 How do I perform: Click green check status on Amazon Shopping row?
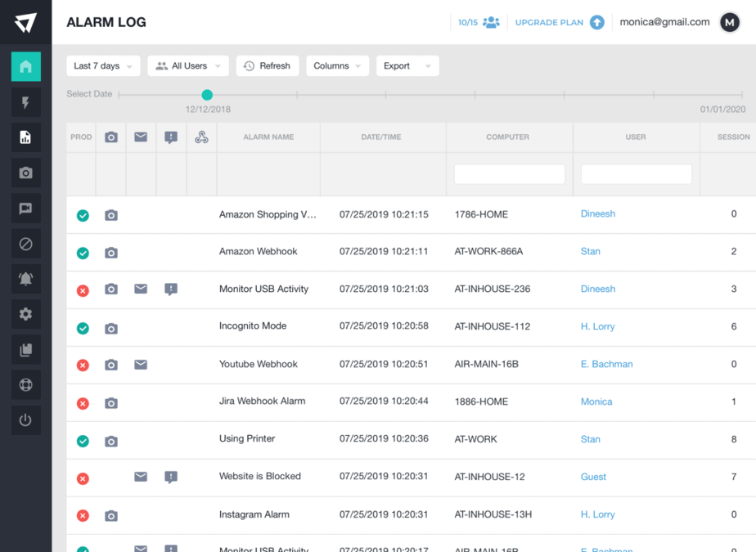[x=83, y=216]
